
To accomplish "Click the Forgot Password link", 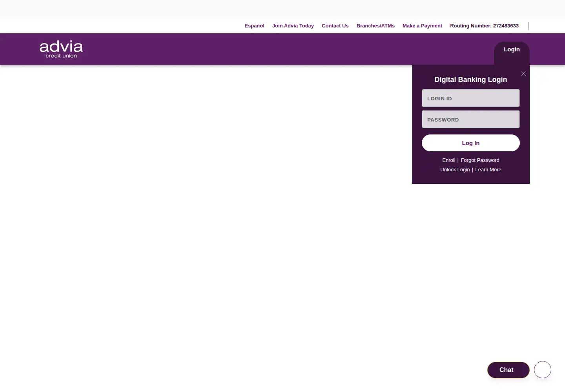I will tap(480, 160).
